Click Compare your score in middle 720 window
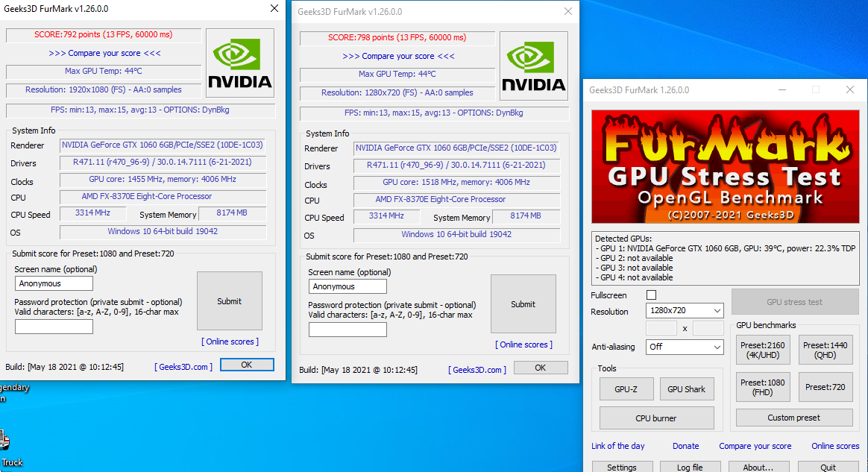 point(398,56)
